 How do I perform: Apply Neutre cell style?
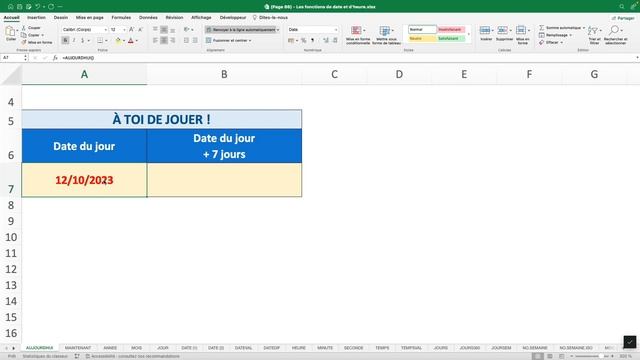(x=422, y=38)
